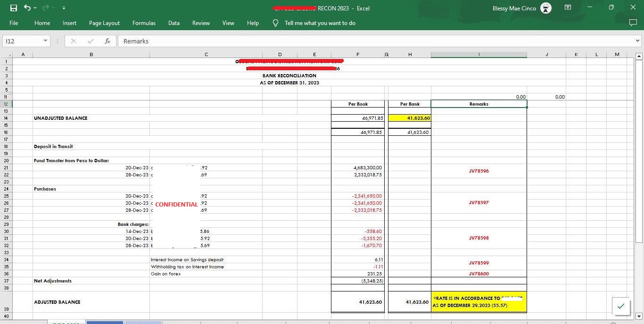The image size is (644, 324).
Task: Select column J header
Action: (x=546, y=55)
